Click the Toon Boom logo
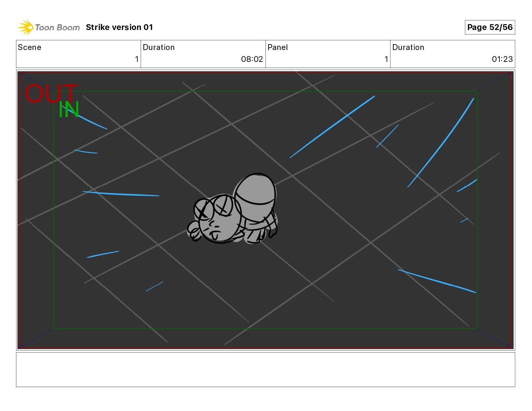Viewport: 532px width, 411px height. 48,27
